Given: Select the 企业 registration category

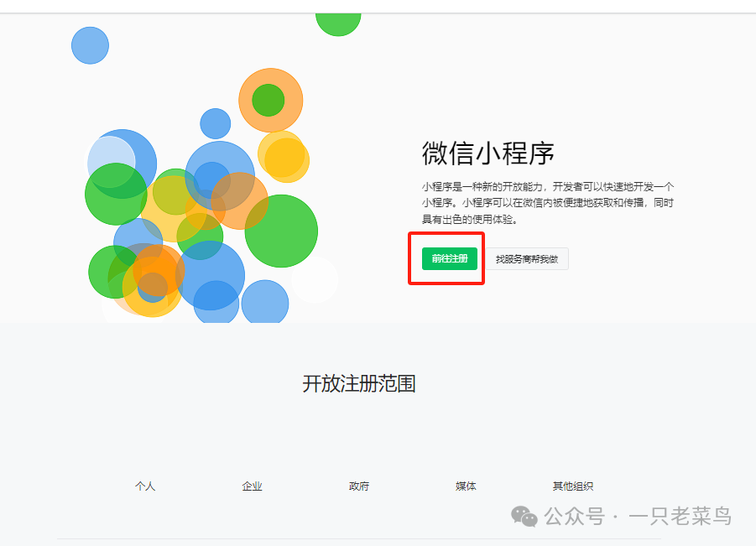Looking at the screenshot, I should (x=253, y=486).
